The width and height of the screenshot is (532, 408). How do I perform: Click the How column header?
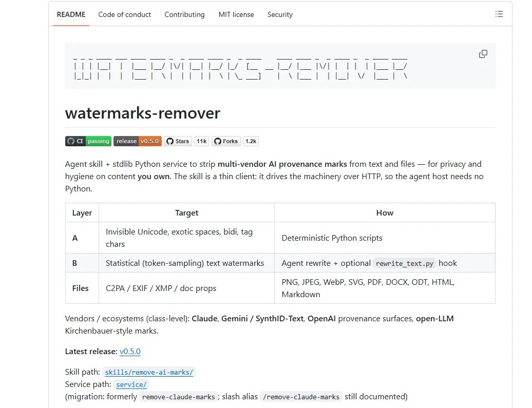coord(385,212)
